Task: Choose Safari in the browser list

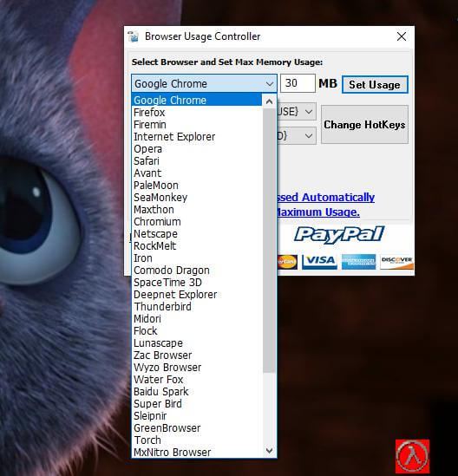Action: (197, 161)
